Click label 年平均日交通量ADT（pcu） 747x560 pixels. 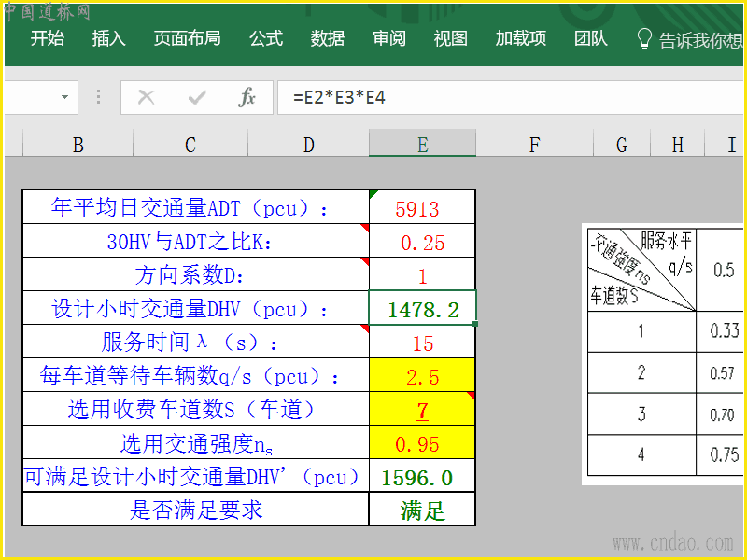click(190, 207)
